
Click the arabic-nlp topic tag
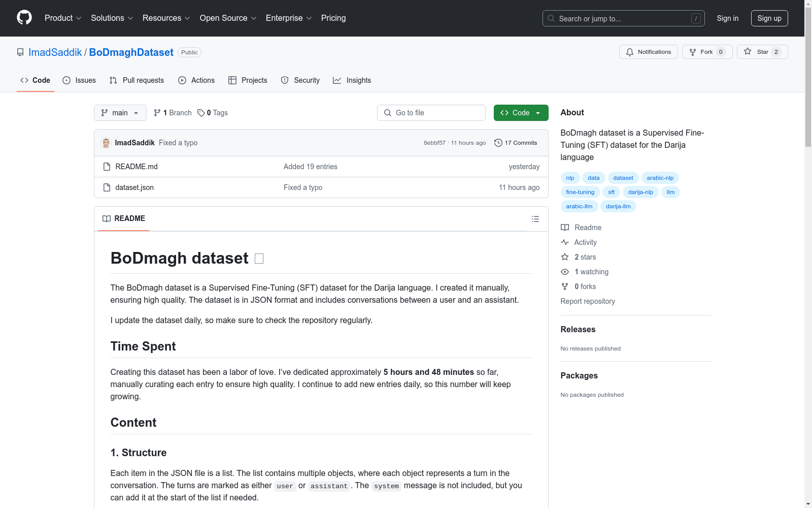(x=660, y=178)
